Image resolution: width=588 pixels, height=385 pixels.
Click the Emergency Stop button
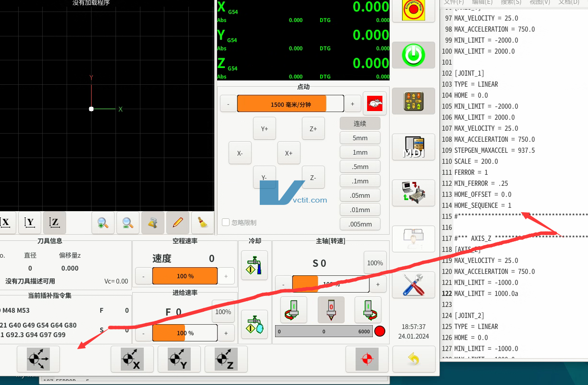pos(414,10)
